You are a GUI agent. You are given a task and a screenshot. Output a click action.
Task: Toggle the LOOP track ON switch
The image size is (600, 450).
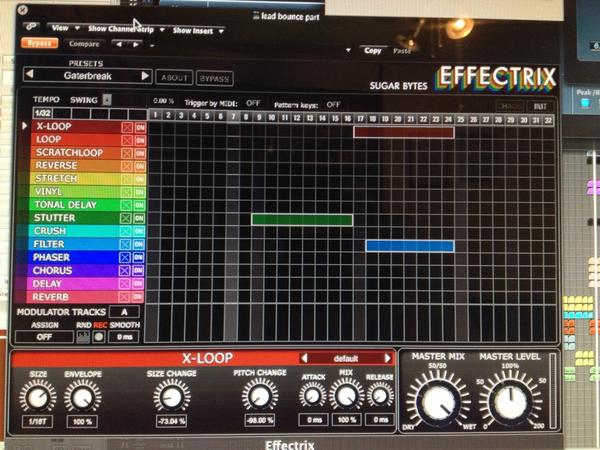(x=140, y=140)
